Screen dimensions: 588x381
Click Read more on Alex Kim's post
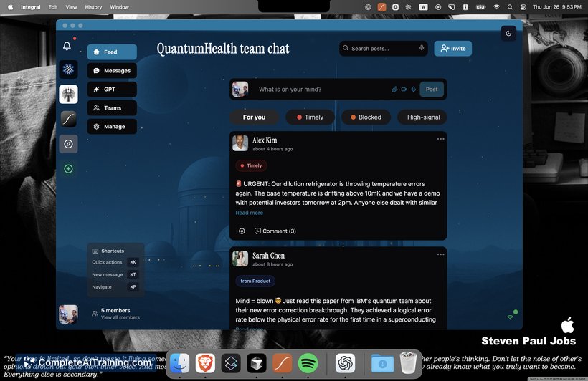250,213
